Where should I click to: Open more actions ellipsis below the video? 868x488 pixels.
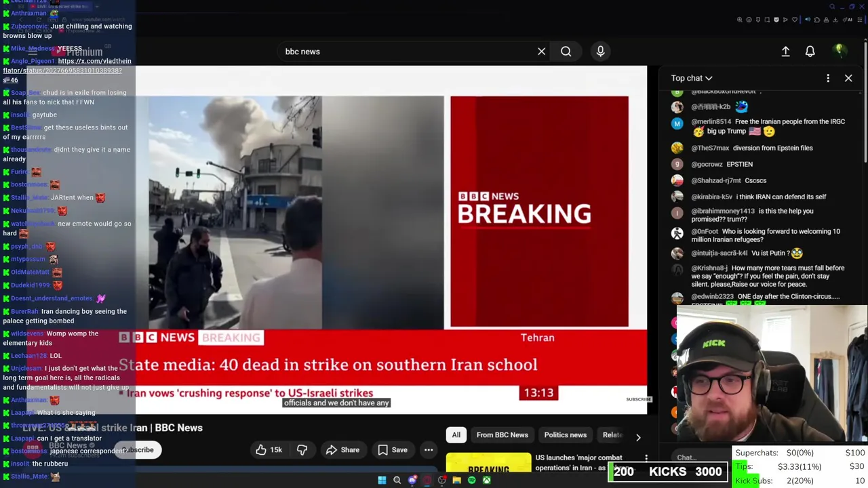(429, 450)
